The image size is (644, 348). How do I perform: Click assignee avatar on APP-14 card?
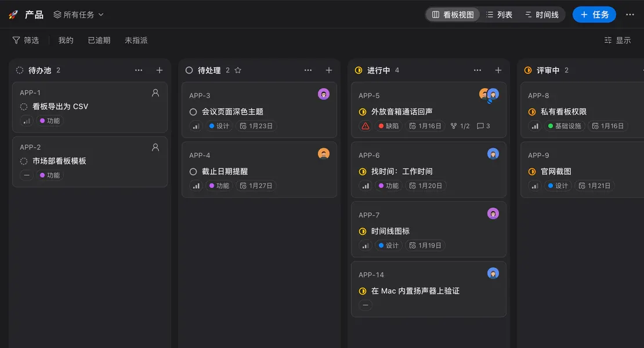493,273
